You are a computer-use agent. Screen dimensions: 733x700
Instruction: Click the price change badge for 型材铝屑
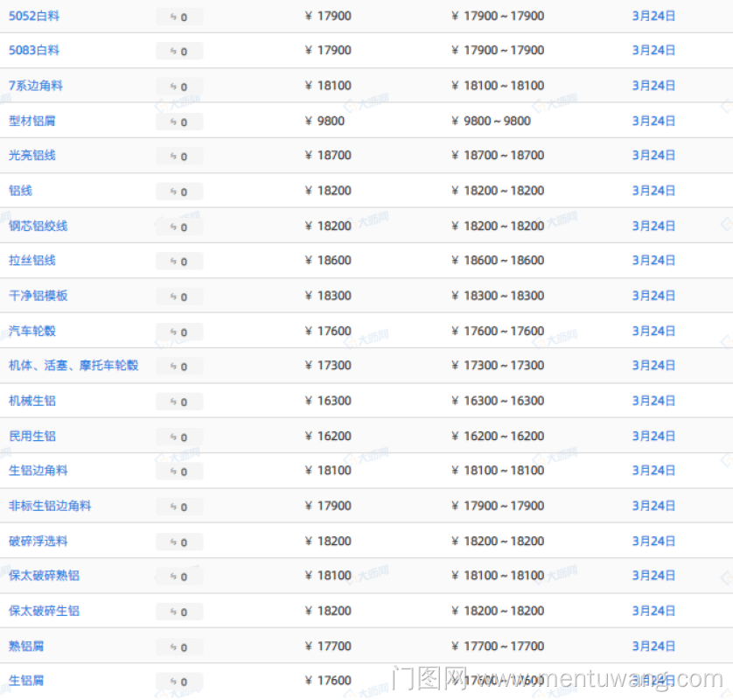point(179,122)
